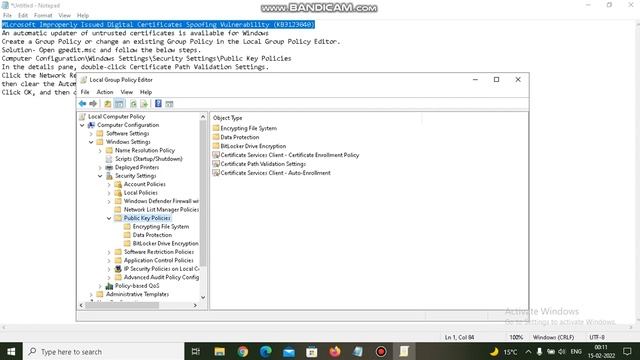
Task: Click the microphone tray icon
Action: 539,351
